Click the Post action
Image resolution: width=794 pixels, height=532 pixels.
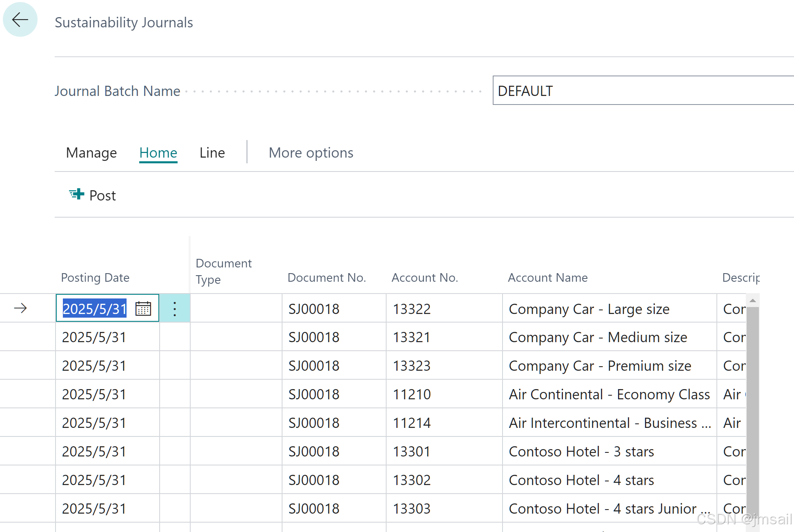tap(93, 195)
